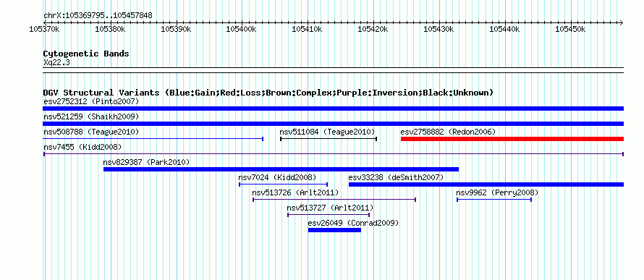
Task: Click the nsv9962 (Perry2008) blue feature
Action: click(494, 200)
